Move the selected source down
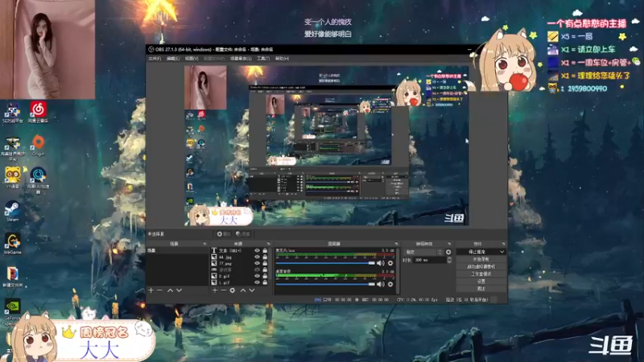Viewport: 644px width, 362px height. click(252, 290)
